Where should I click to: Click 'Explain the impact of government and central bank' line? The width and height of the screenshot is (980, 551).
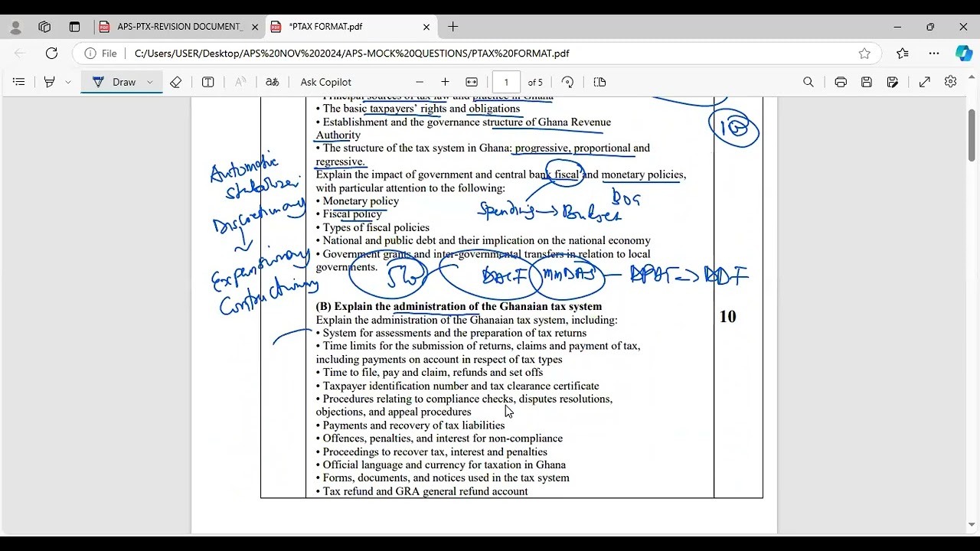(501, 174)
